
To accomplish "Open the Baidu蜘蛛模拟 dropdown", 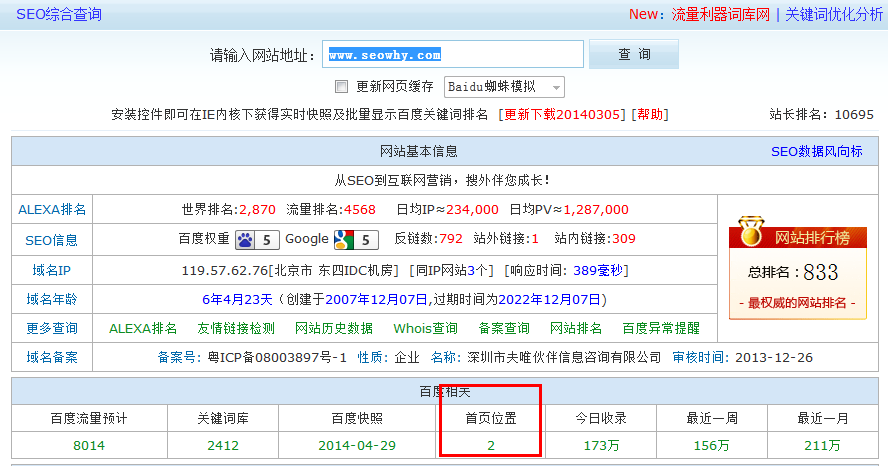I will pyautogui.click(x=503, y=87).
